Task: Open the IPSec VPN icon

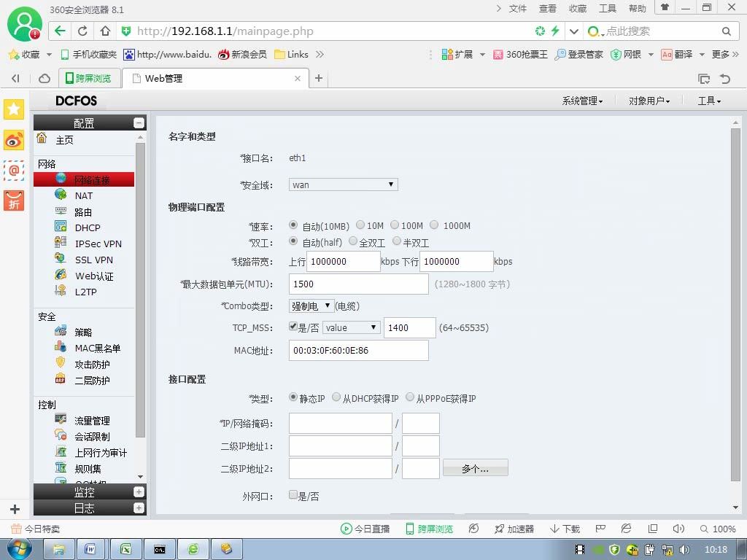Action: tap(61, 242)
